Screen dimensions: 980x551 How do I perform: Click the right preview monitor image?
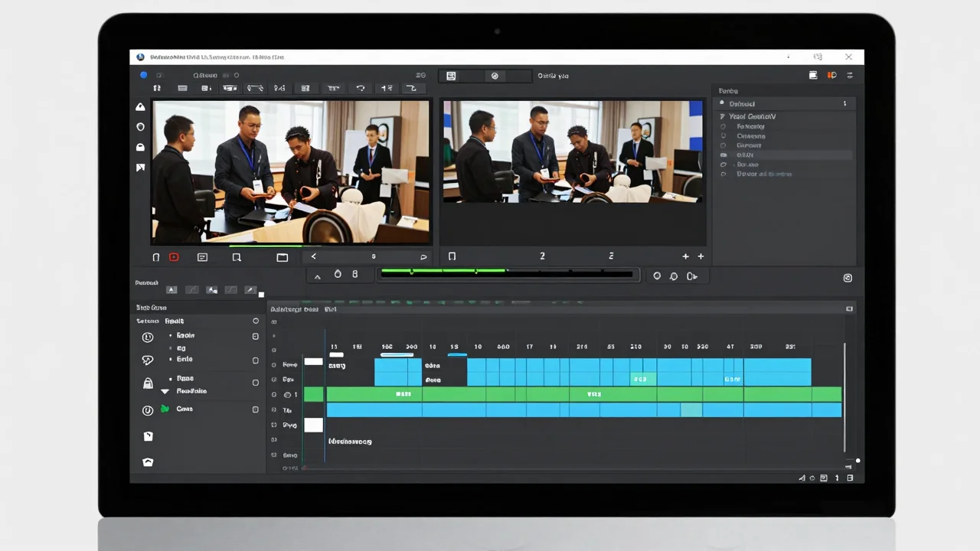point(573,152)
